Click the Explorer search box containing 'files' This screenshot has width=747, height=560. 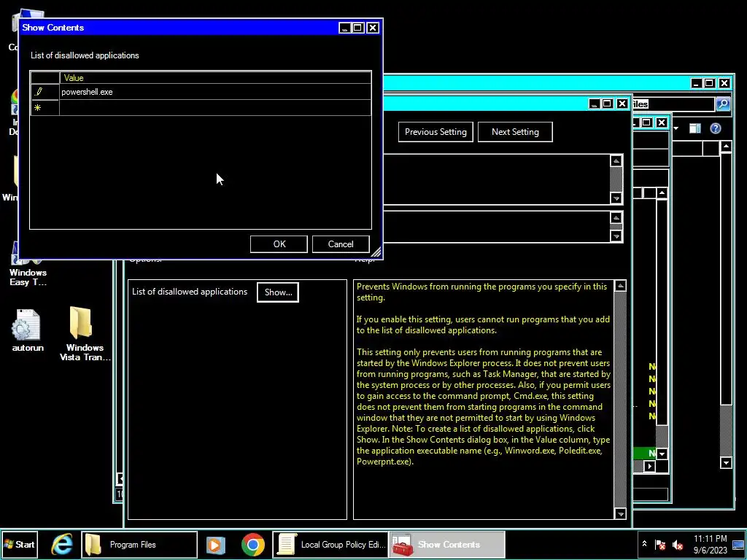(673, 104)
